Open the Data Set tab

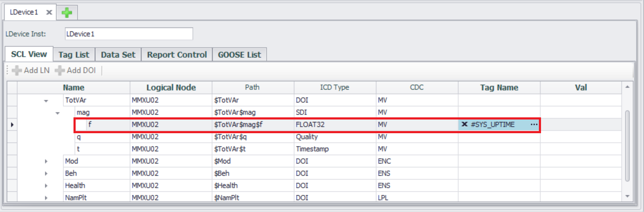click(x=118, y=54)
